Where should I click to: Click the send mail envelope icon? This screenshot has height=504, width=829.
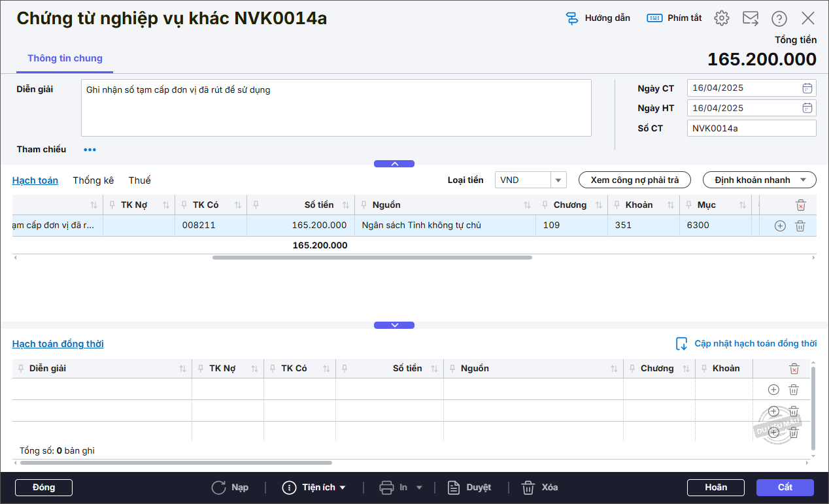pyautogui.click(x=751, y=18)
